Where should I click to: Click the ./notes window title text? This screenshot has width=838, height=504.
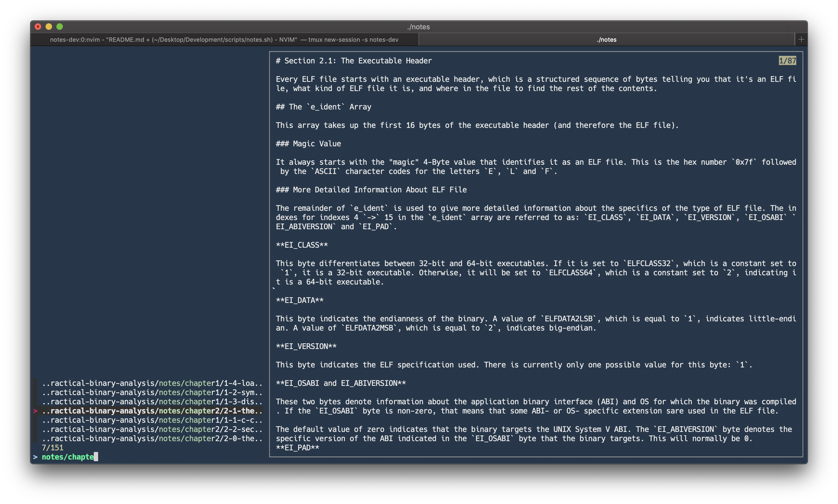tap(418, 27)
